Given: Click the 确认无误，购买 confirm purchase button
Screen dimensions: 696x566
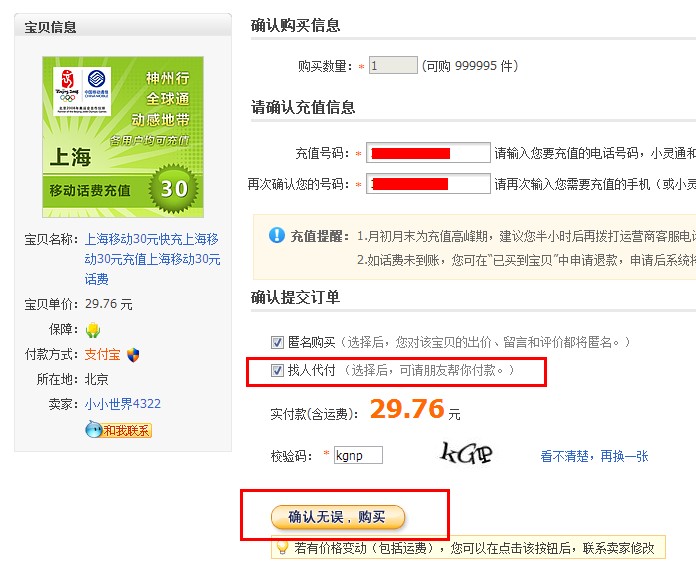Looking at the screenshot, I should coord(338,517).
